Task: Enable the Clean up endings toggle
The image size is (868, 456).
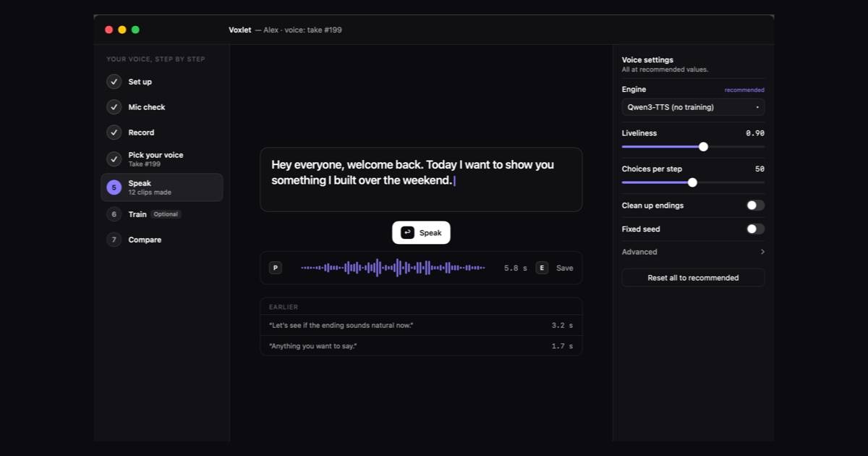Action: pyautogui.click(x=755, y=206)
